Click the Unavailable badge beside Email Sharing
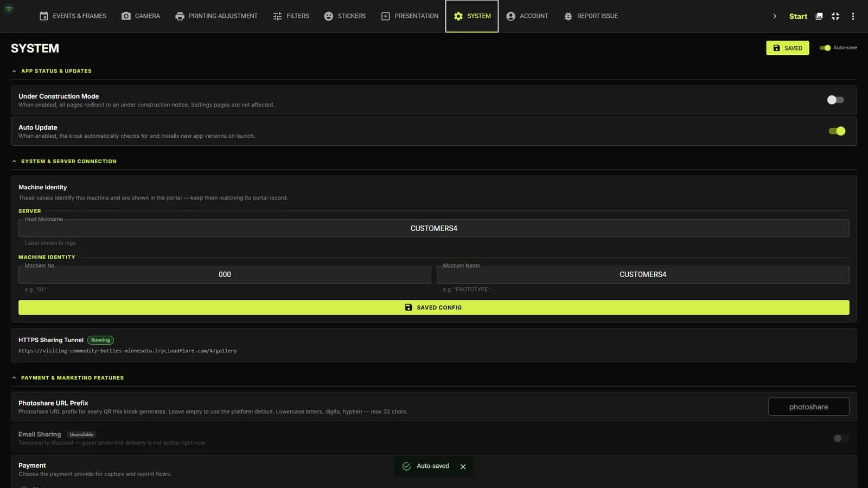The width and height of the screenshot is (868, 488). click(81, 434)
